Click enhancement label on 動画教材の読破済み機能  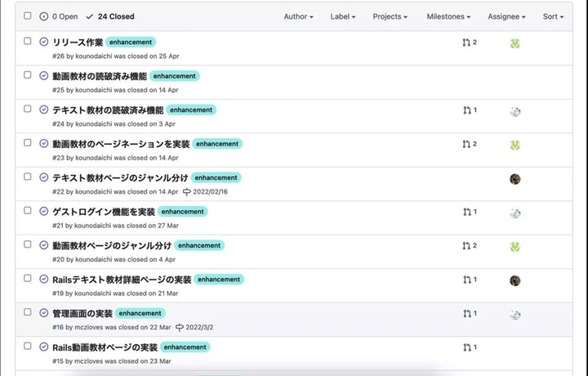click(x=175, y=76)
